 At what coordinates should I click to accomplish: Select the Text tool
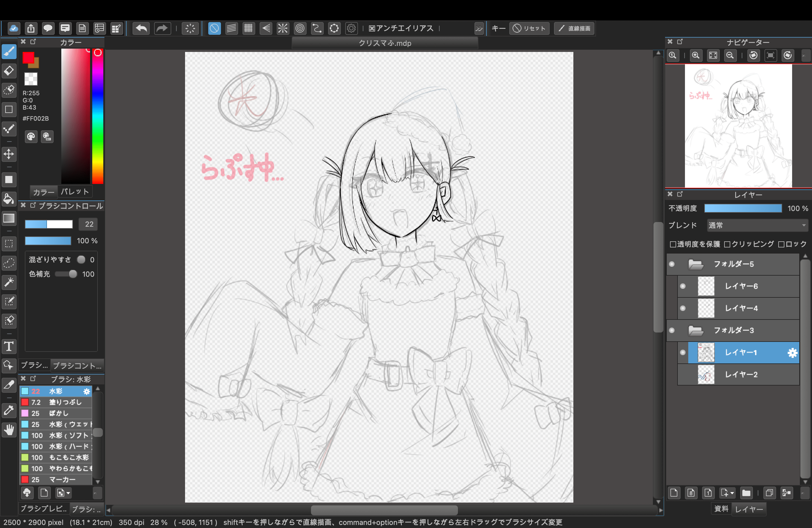pos(9,347)
